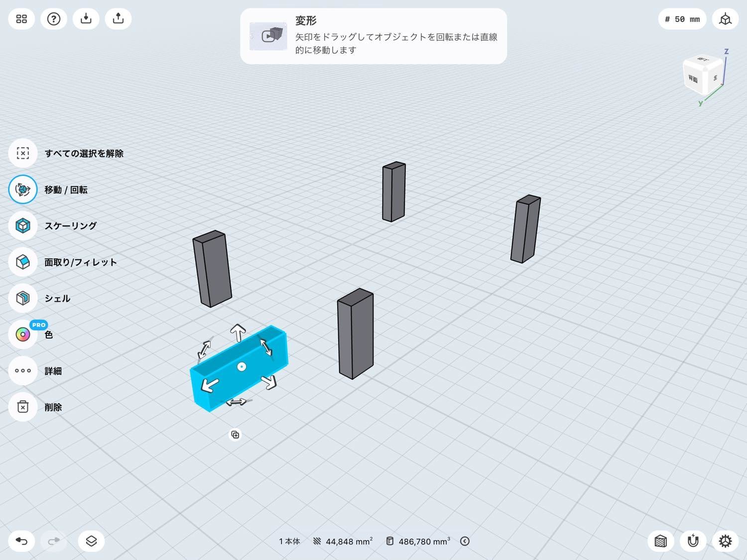The image size is (747, 560).
Task: Toggle the magnet snapping icon
Action: pyautogui.click(x=693, y=541)
